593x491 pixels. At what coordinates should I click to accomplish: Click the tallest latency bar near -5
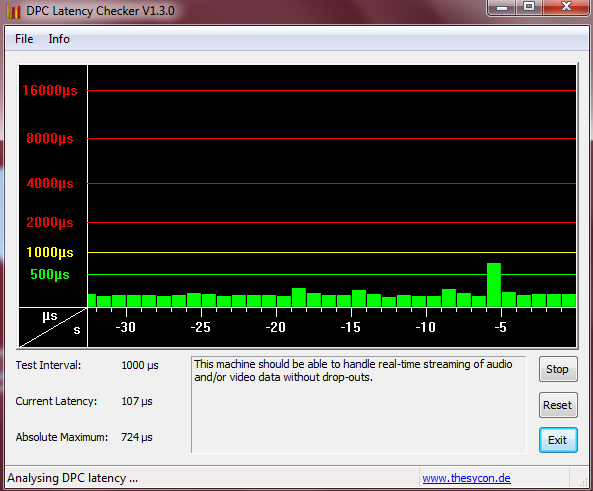click(494, 285)
